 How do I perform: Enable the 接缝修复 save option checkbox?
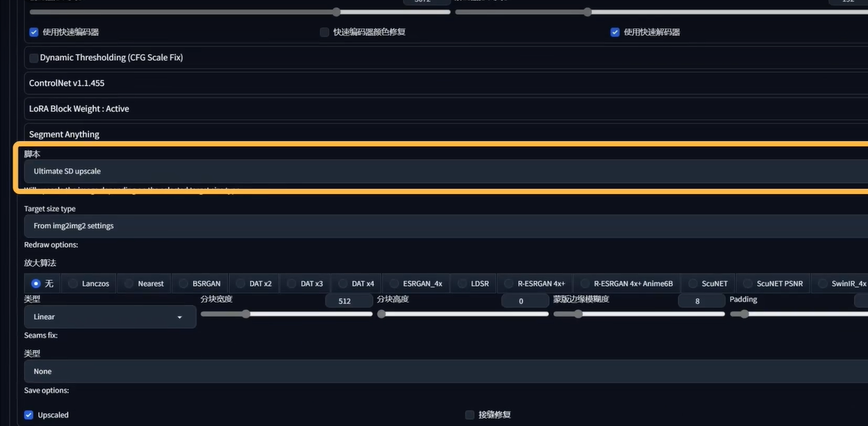(x=470, y=415)
